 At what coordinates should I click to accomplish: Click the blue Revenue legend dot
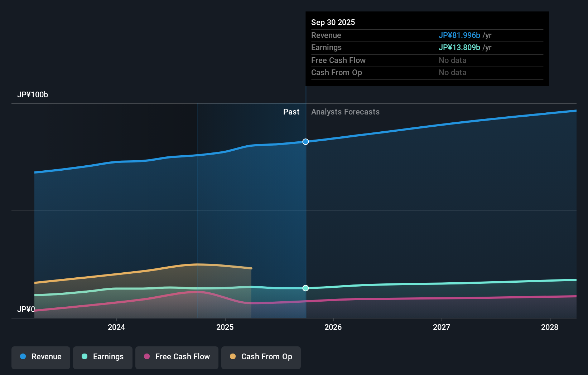click(x=22, y=357)
